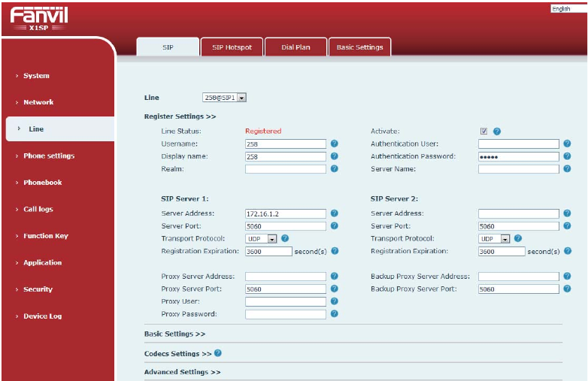Click the Fanvil X1SP logo
The height and width of the screenshot is (381, 588).
pos(38,19)
